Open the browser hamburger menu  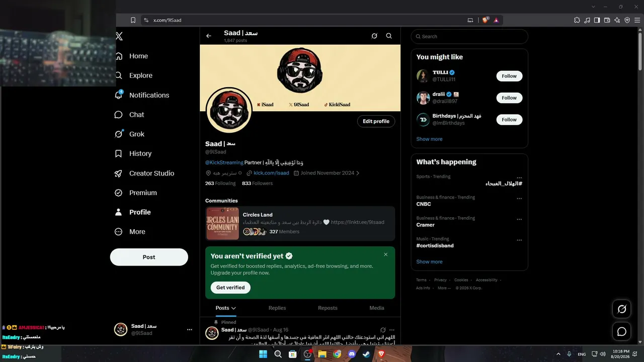coord(637,20)
